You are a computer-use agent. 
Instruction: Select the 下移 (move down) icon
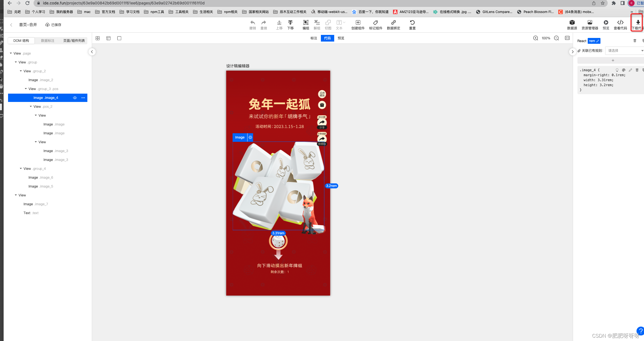coord(290,24)
